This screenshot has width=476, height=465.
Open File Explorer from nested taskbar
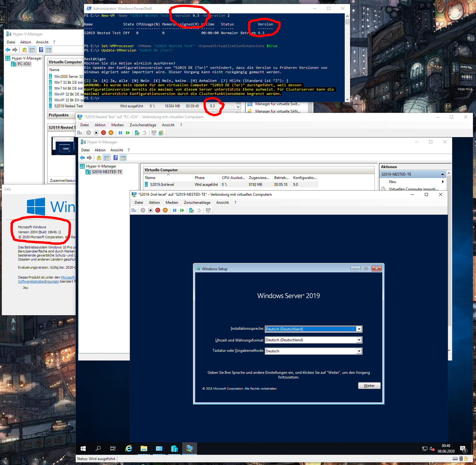tap(144, 449)
